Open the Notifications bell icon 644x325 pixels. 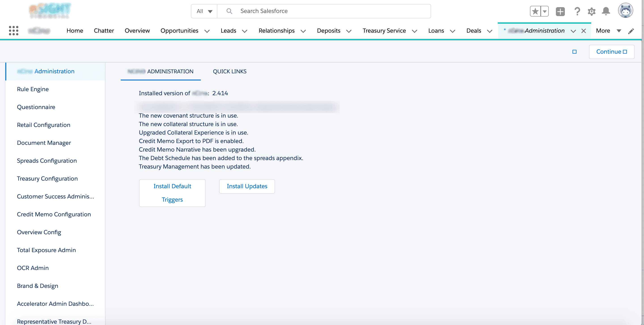tap(606, 11)
